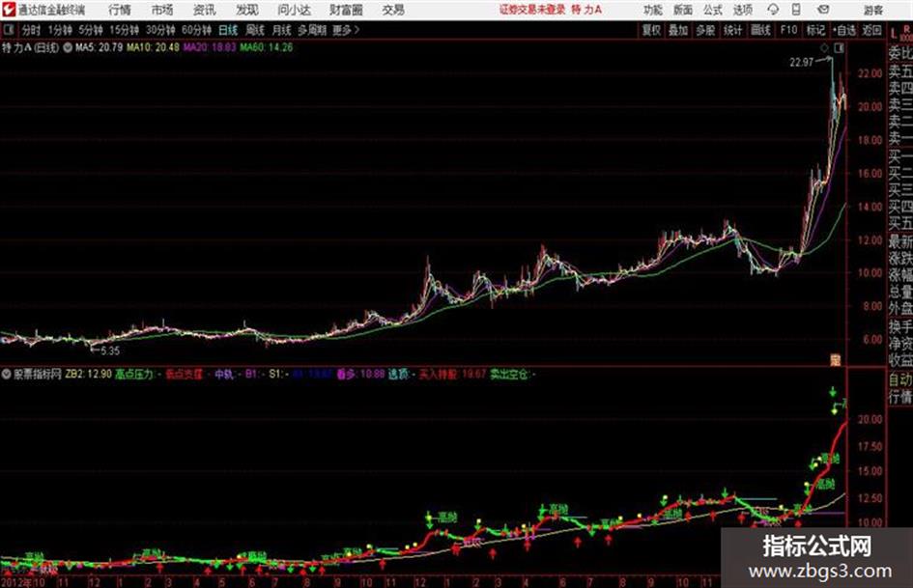Switch to 30分钟 period tab

point(160,30)
